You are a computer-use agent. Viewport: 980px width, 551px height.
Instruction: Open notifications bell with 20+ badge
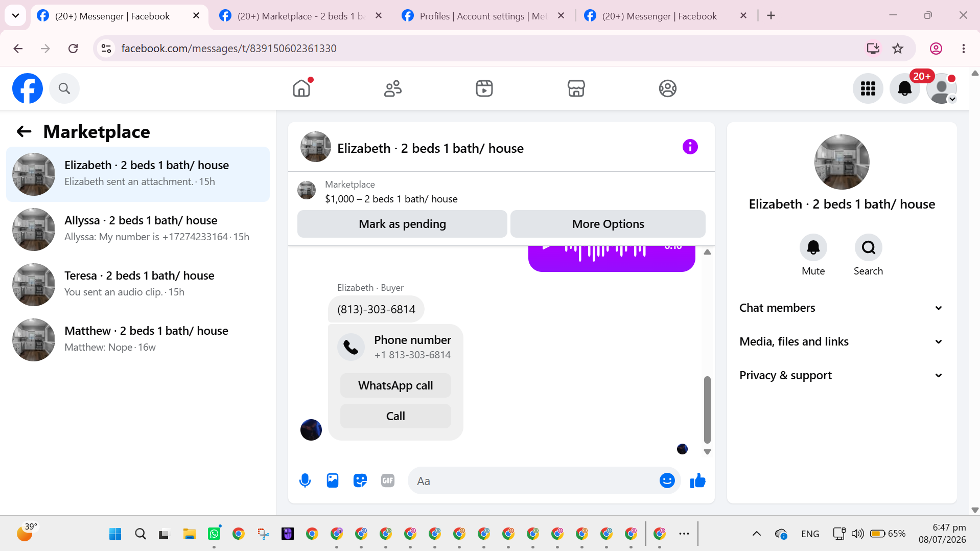pos(905,88)
